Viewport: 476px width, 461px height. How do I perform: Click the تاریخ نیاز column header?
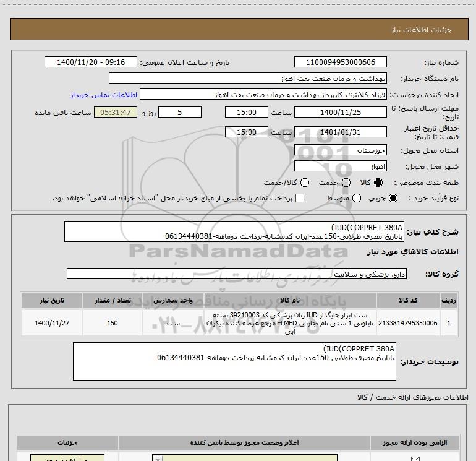(x=52, y=300)
